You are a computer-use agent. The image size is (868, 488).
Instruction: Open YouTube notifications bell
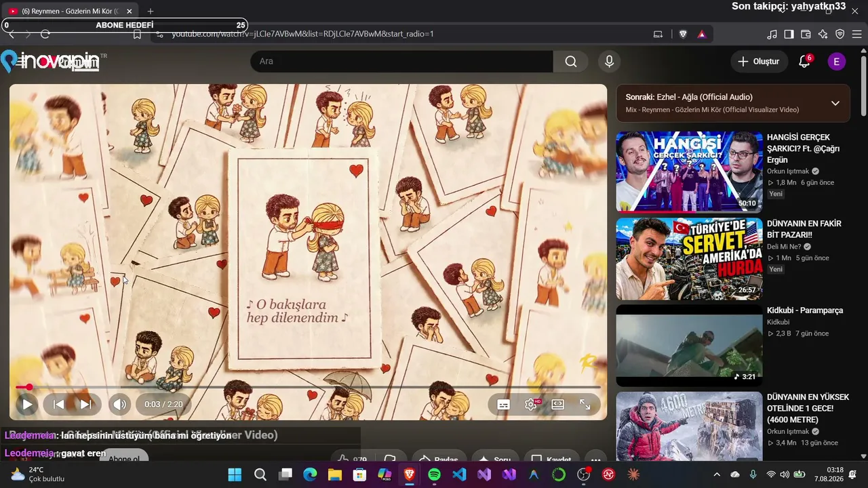[804, 62]
